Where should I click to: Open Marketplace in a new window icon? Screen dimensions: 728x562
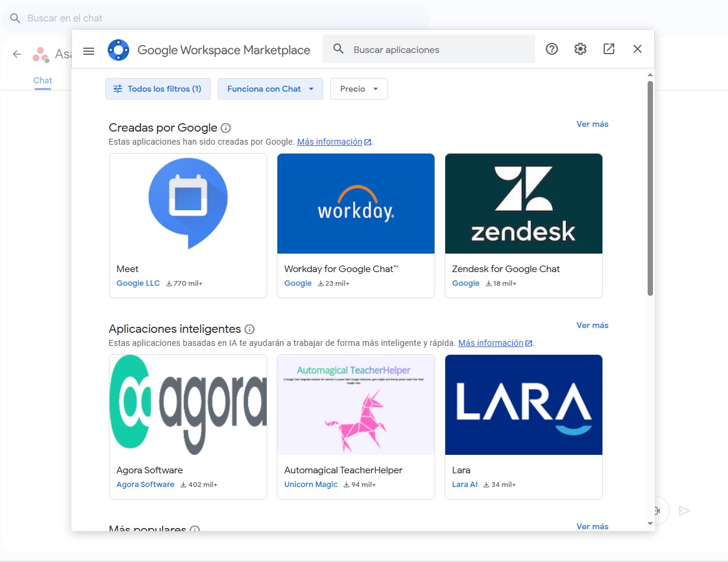tap(609, 49)
